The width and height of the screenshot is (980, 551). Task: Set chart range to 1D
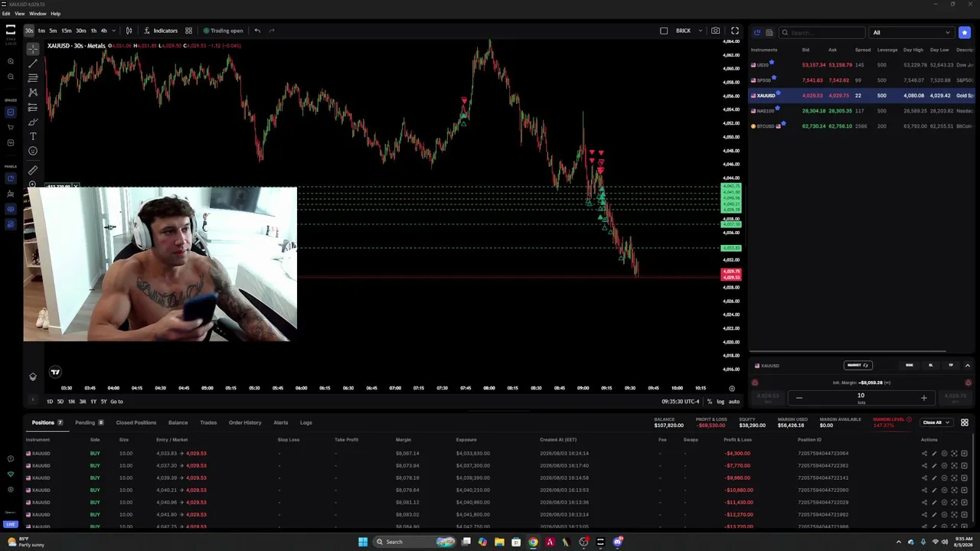(50, 402)
